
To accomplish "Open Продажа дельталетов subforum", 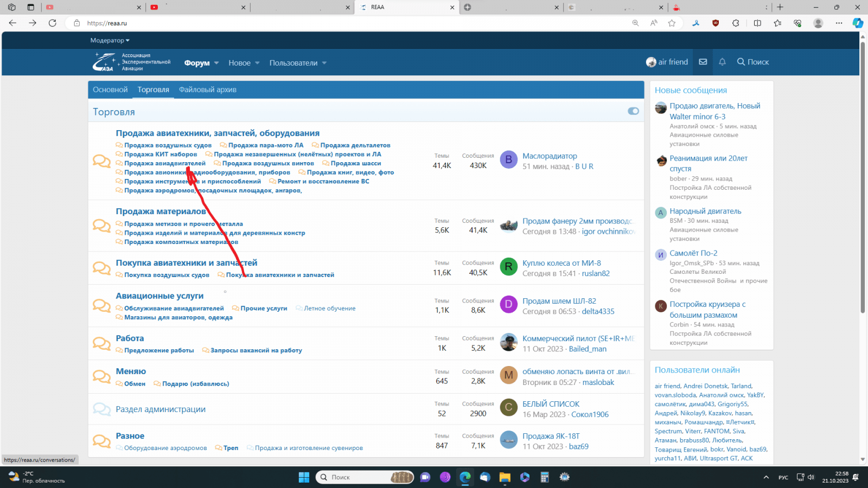I will click(x=355, y=145).
